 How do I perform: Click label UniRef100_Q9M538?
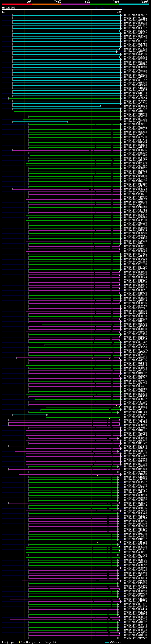point(135,51)
